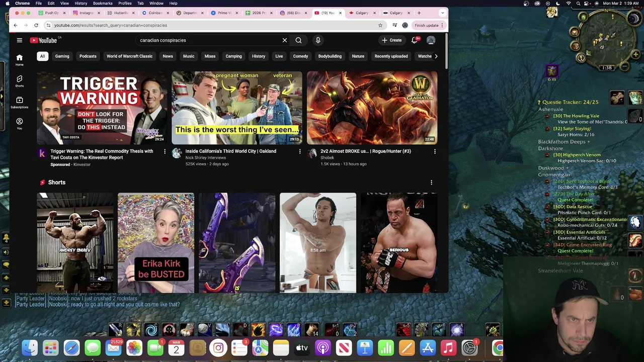Open Inside California's Third World City title
Image resolution: width=644 pixels, height=362 pixels.
[231, 151]
